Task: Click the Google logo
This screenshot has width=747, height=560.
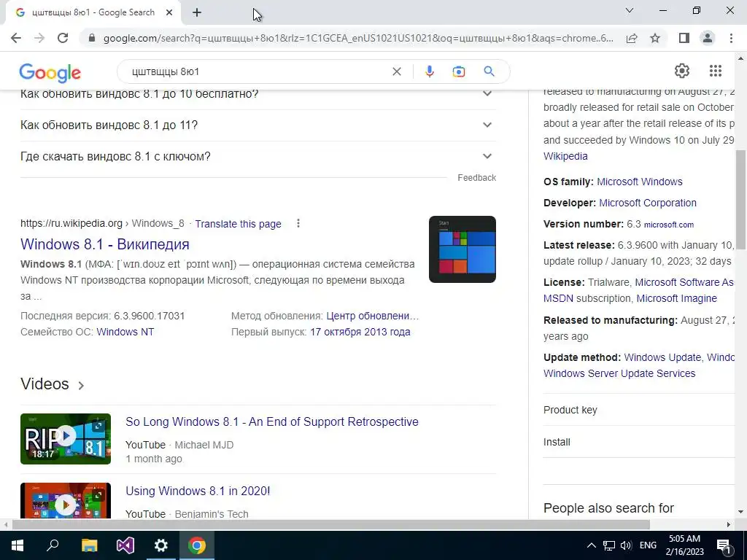Action: pyautogui.click(x=50, y=72)
